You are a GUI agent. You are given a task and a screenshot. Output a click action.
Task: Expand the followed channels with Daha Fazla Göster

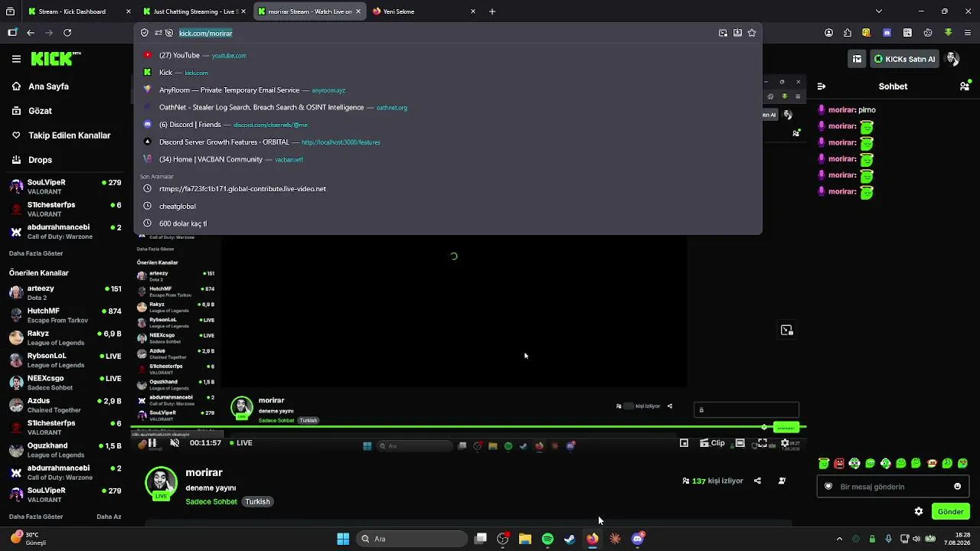[x=36, y=253]
